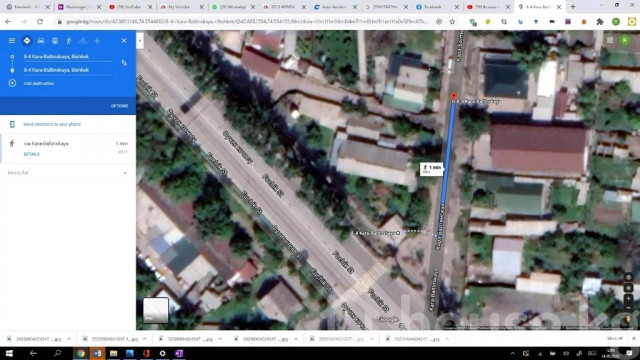Pick the flights travel mode

(97, 41)
